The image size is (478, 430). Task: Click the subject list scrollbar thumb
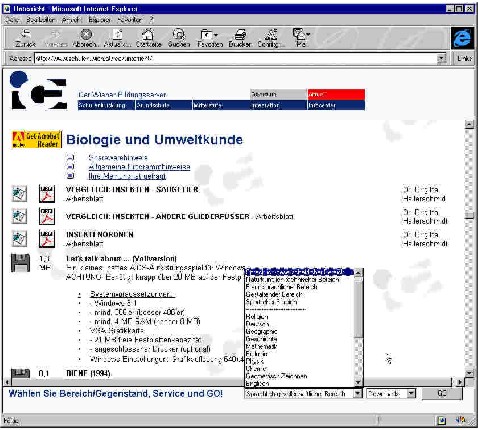[358, 309]
